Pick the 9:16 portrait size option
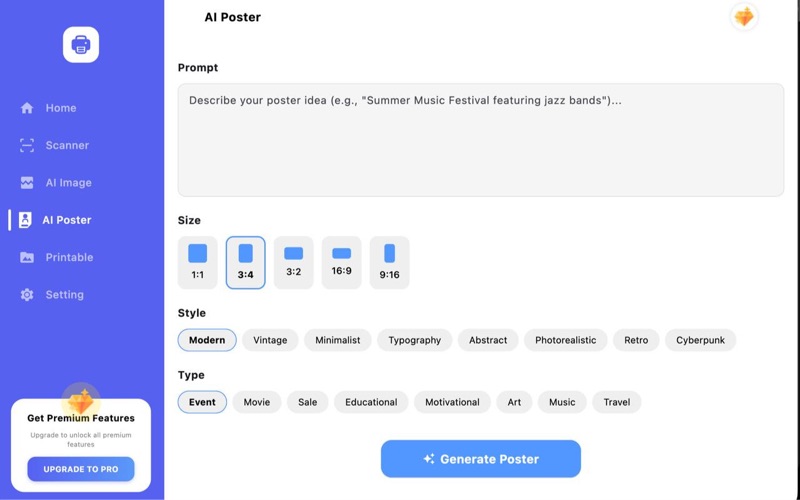This screenshot has height=500, width=800. (389, 262)
